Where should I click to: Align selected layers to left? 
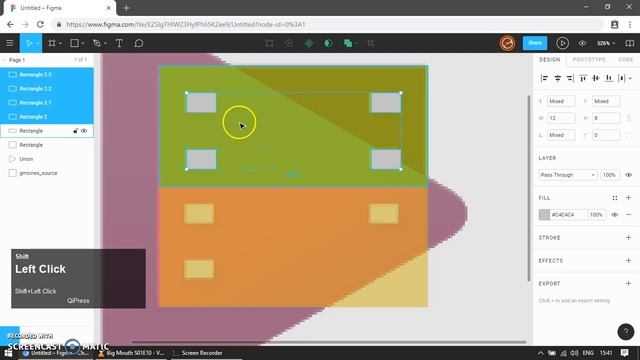[x=544, y=78]
